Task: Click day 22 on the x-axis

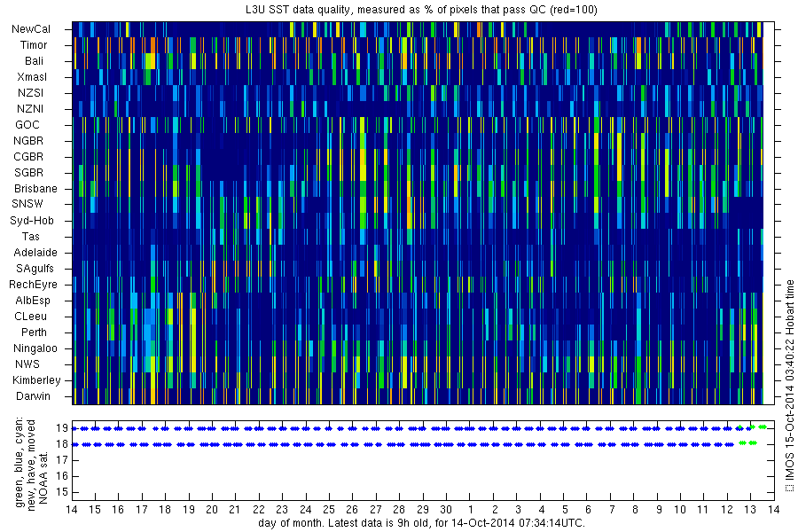Action: point(259,510)
